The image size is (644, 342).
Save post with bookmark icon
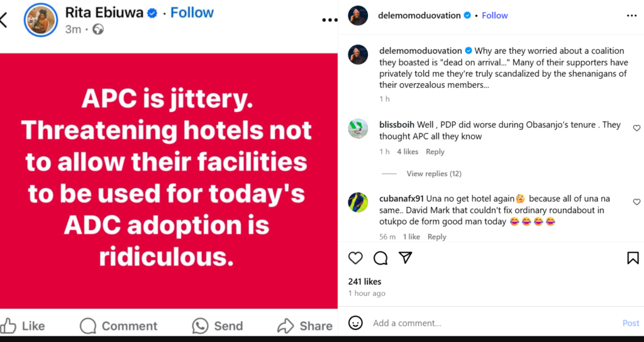tap(633, 258)
